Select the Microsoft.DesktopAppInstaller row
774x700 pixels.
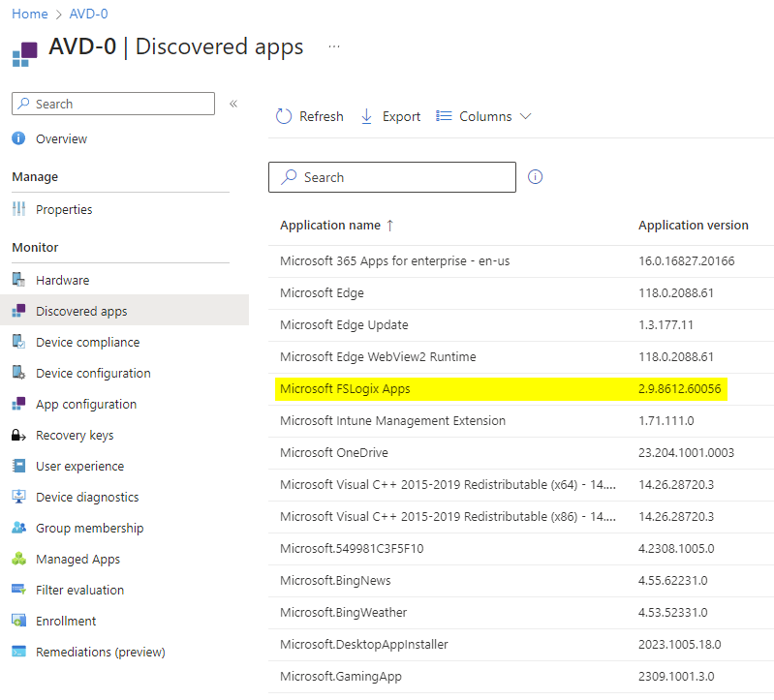(521, 644)
